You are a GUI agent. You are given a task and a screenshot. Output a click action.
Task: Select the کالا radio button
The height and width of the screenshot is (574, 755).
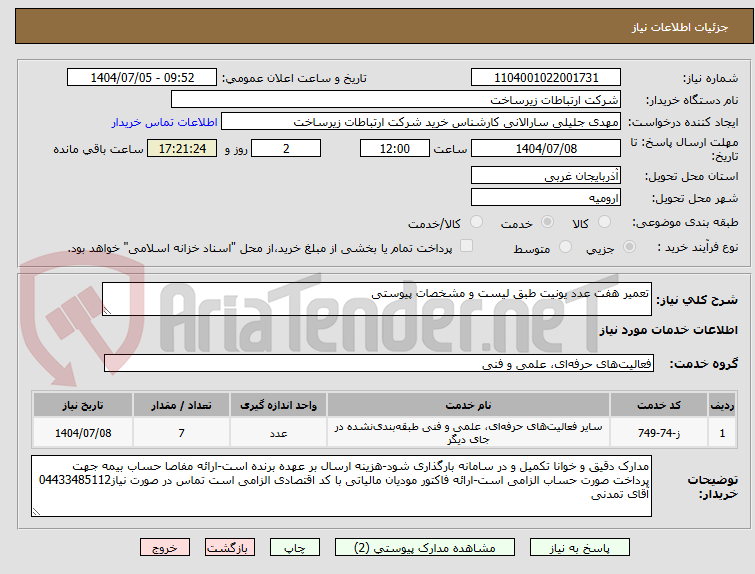[604, 222]
